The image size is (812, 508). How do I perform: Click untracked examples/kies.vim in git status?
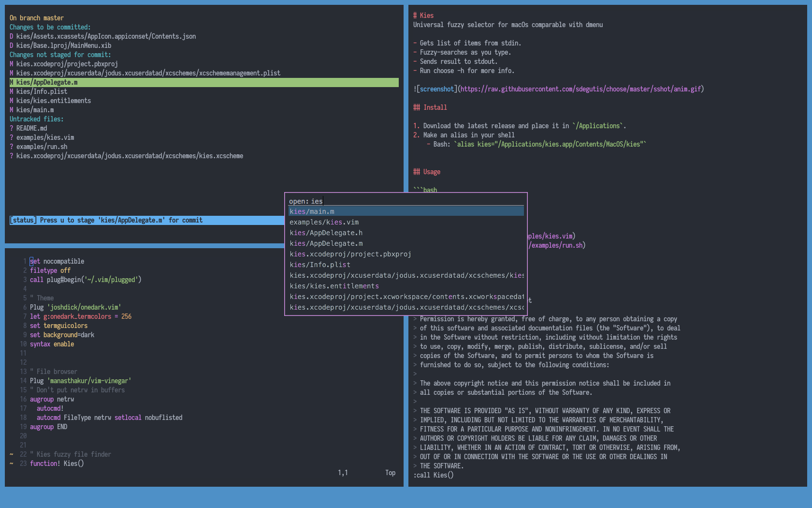click(42, 137)
